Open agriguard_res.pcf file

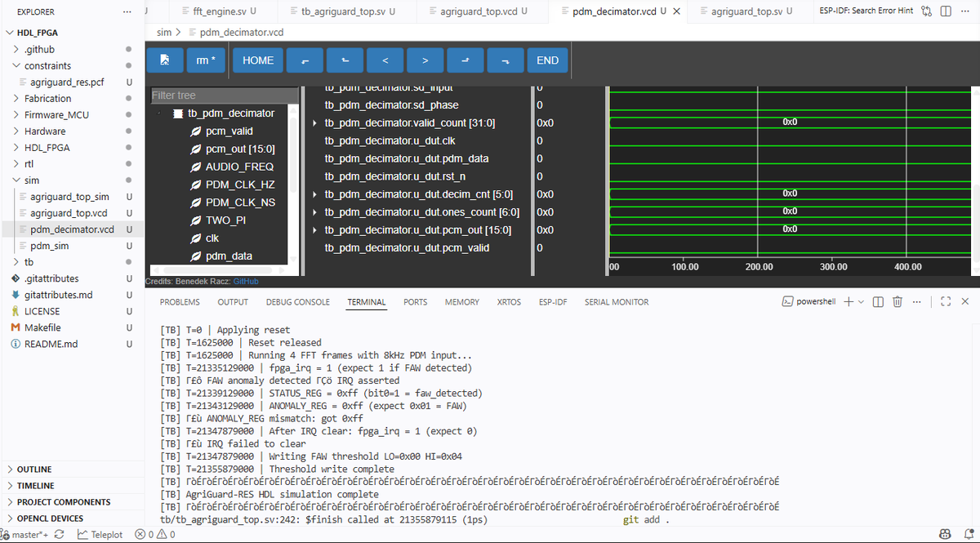point(72,82)
